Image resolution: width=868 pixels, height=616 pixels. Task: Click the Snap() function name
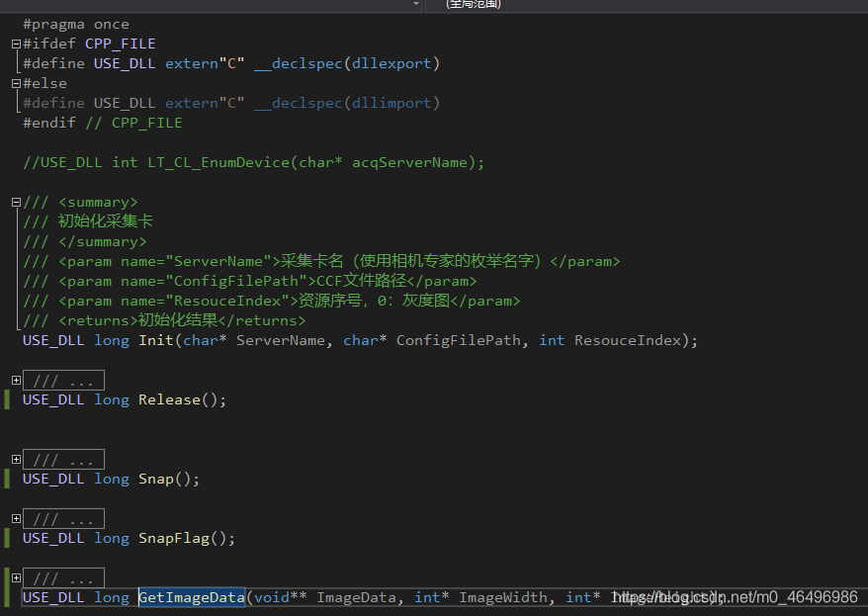(156, 479)
